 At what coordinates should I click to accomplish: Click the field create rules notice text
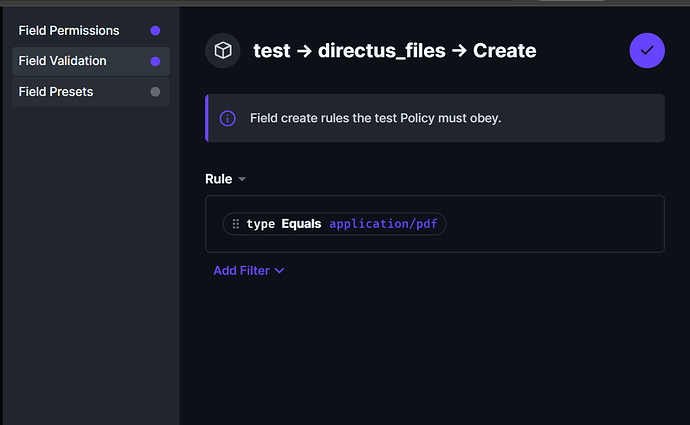[375, 119]
